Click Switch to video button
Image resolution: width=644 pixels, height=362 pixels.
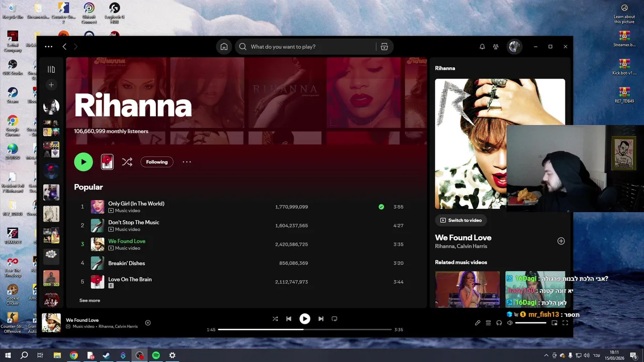point(461,220)
